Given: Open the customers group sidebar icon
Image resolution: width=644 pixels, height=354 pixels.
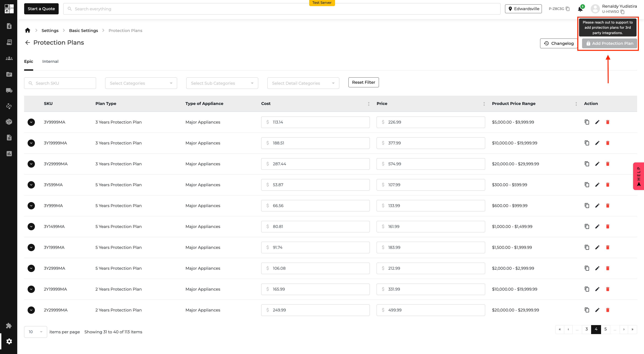Looking at the screenshot, I should coord(9,58).
